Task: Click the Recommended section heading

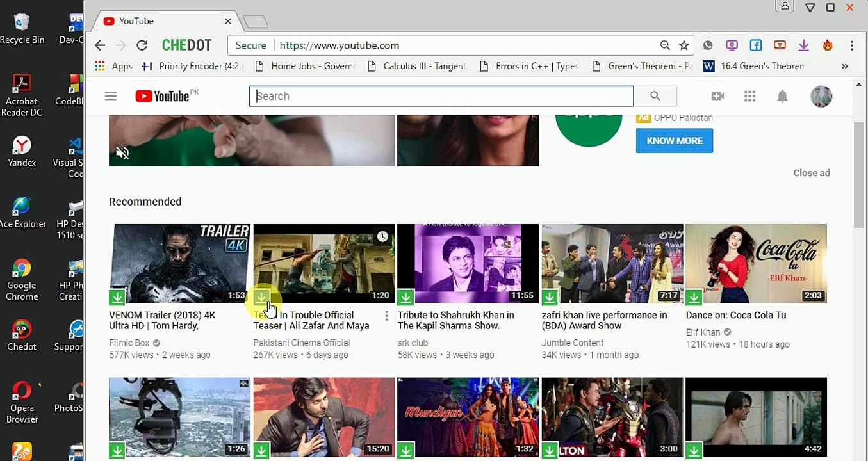Action: [x=145, y=202]
